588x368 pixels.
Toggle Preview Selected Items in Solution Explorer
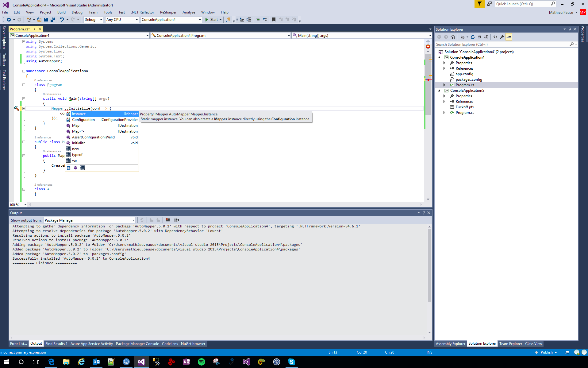509,37
